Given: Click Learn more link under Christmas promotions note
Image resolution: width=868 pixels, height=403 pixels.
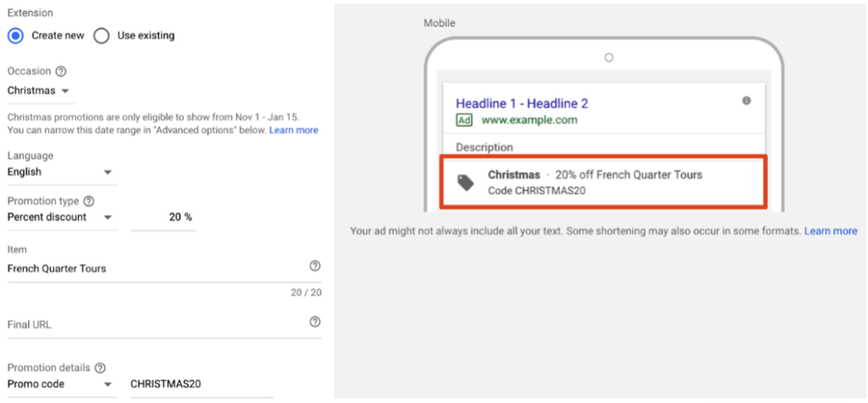Looking at the screenshot, I should 293,131.
